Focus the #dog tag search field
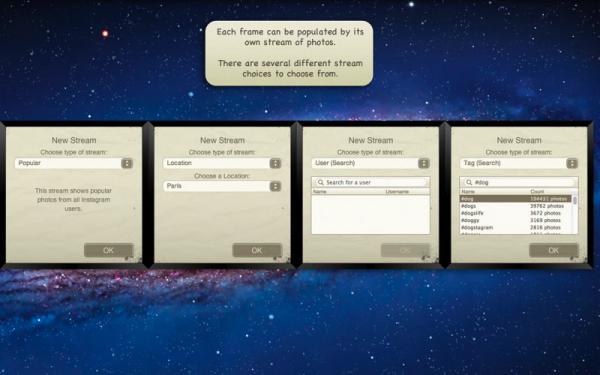Viewport: 600px width, 375px height. click(x=519, y=183)
